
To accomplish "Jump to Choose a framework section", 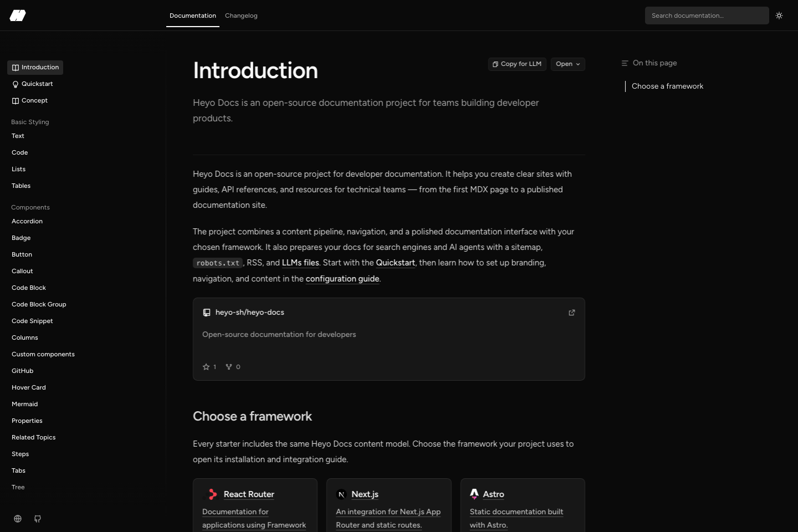I will pos(667,86).
